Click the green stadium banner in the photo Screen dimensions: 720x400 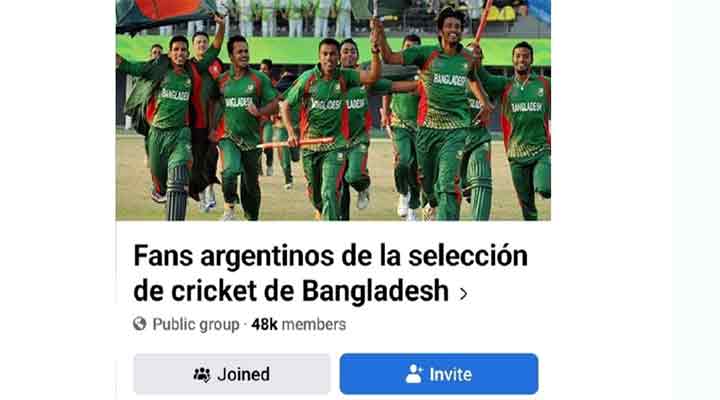point(333,48)
